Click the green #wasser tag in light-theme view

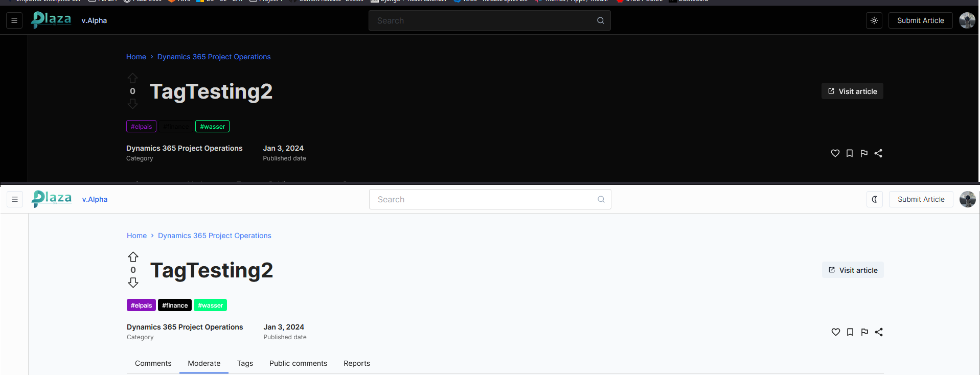210,306
